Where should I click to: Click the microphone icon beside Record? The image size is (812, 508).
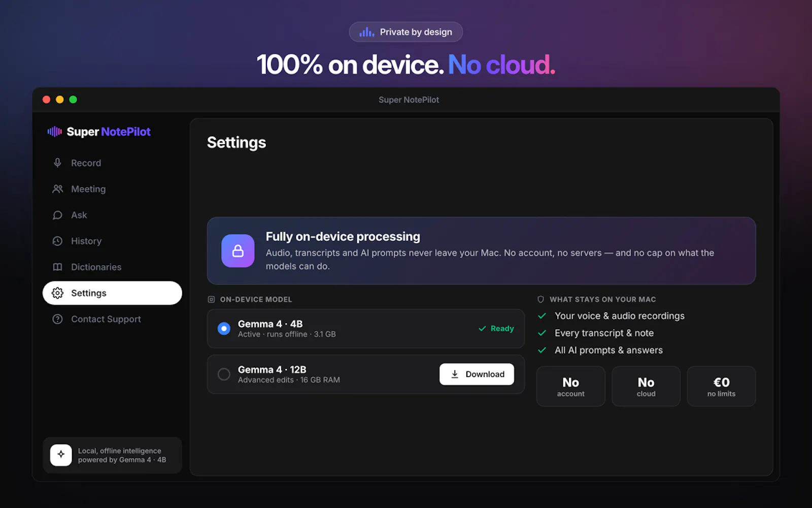57,163
